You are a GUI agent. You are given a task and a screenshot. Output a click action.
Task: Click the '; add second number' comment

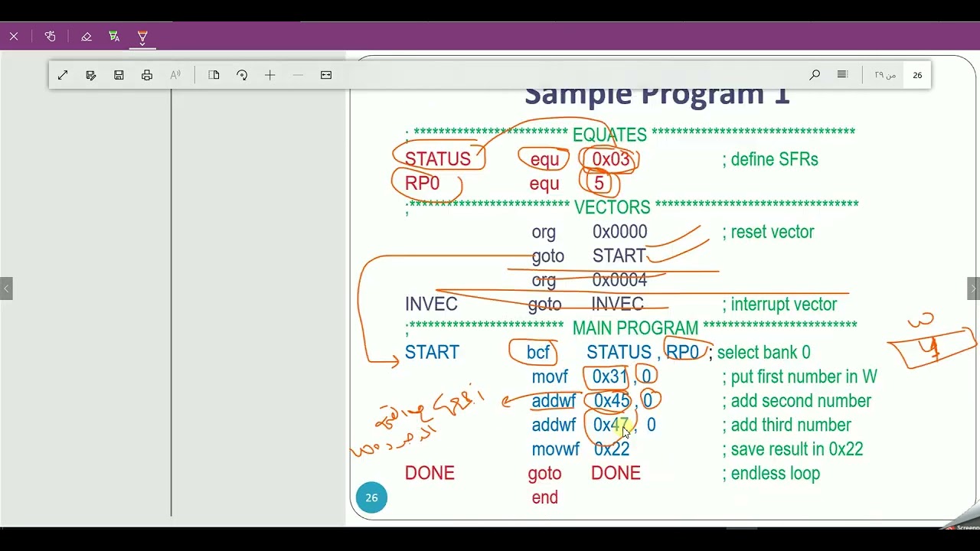coord(796,401)
